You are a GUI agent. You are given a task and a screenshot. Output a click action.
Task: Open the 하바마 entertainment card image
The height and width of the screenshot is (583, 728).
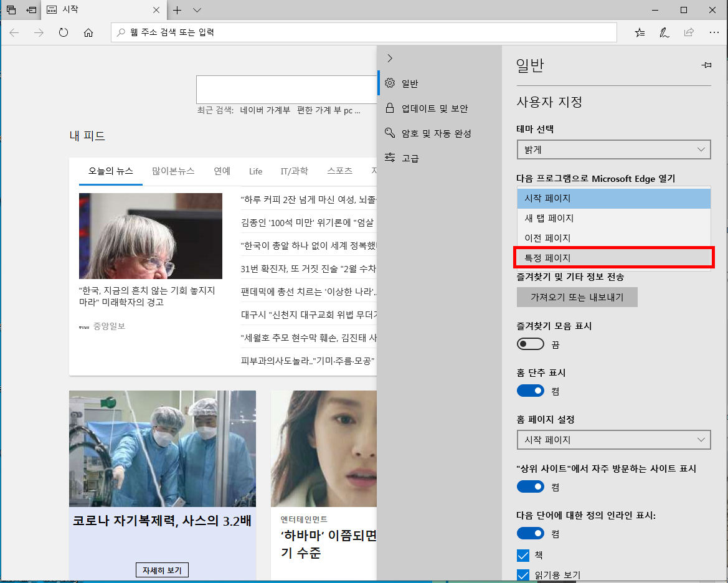(324, 448)
